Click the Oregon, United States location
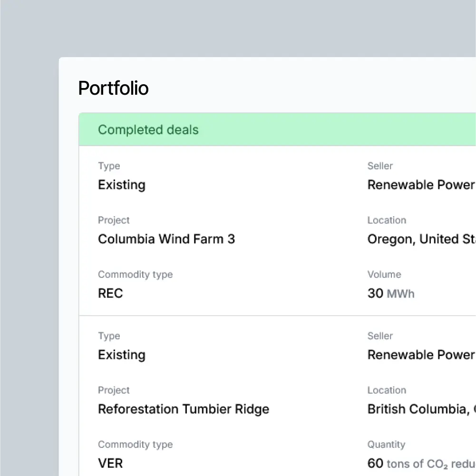 pyautogui.click(x=421, y=239)
